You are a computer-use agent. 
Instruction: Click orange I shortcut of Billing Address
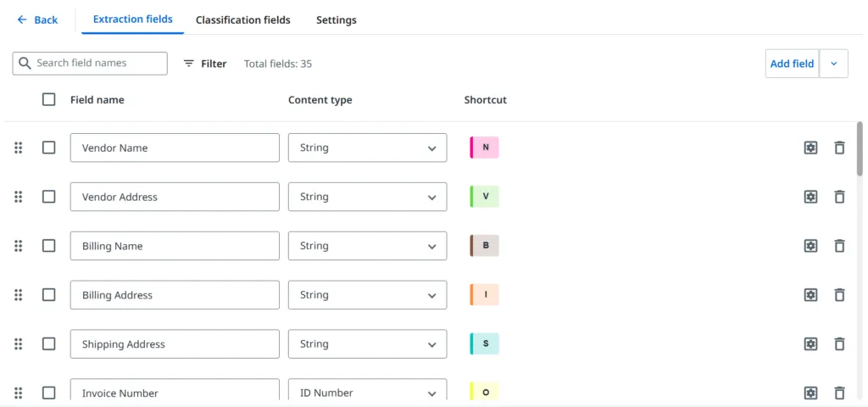coord(484,294)
